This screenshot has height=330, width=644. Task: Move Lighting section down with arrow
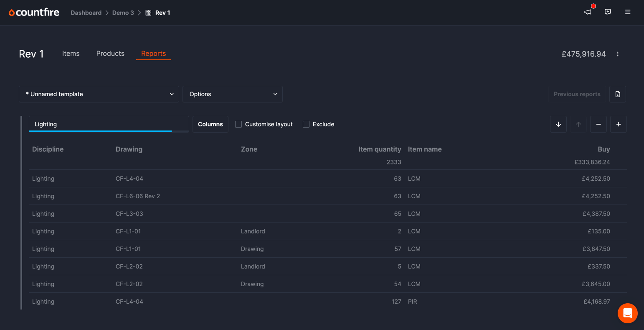point(558,124)
